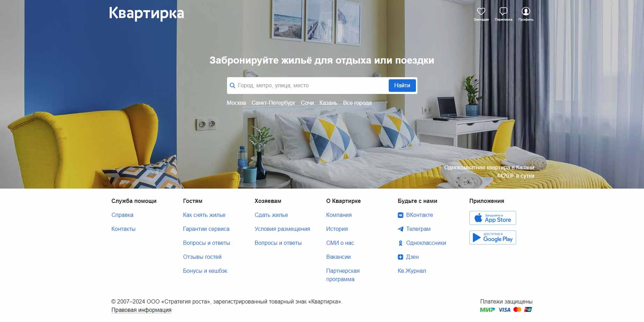Open the Переписка chat icon
Screen dimensions: 644x322
coord(503,12)
